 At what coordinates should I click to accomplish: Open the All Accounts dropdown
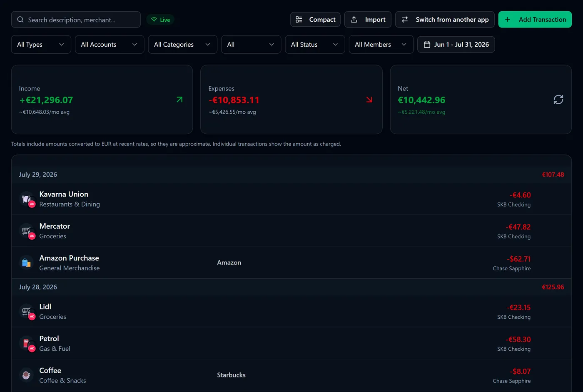pos(110,45)
